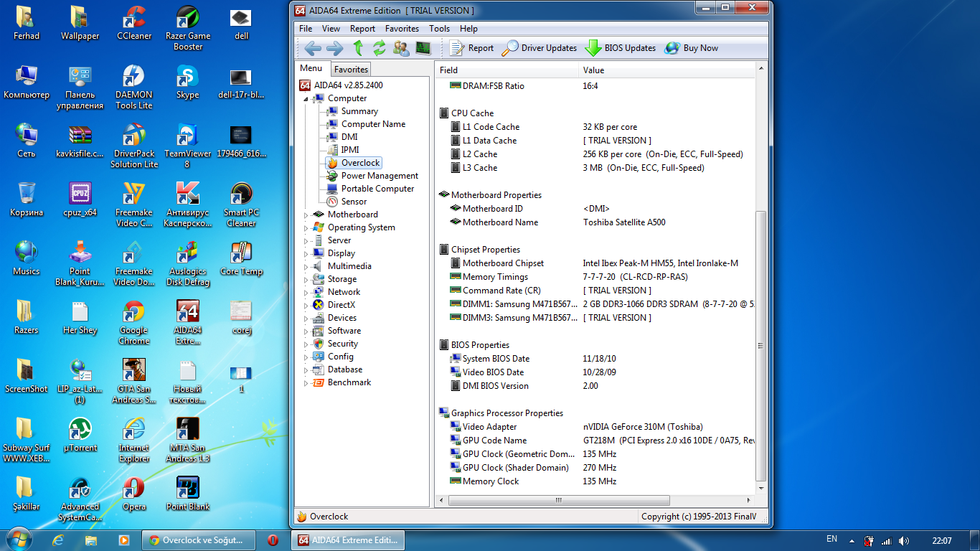
Task: Open TeamViewer 8 desktop icon
Action: pyautogui.click(x=188, y=146)
